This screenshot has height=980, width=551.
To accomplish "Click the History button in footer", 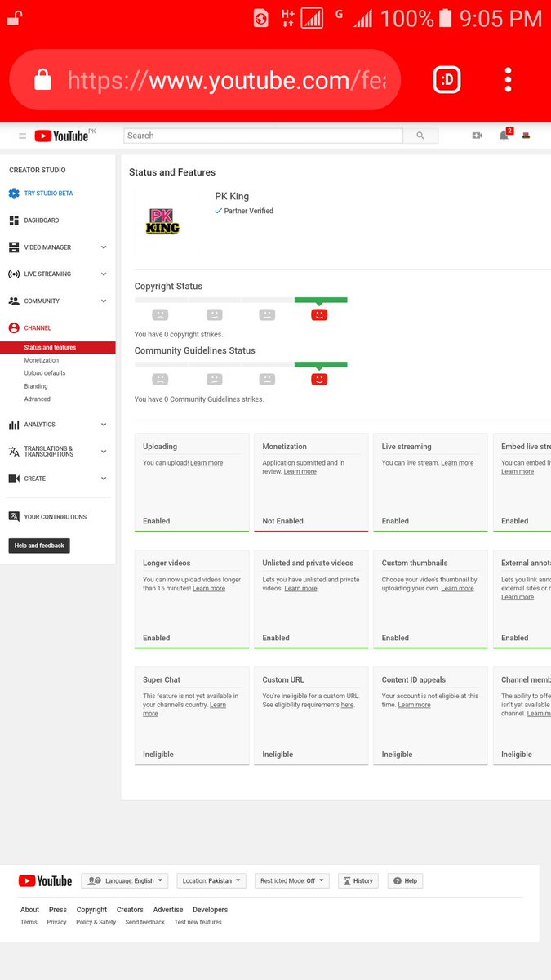I will point(358,881).
